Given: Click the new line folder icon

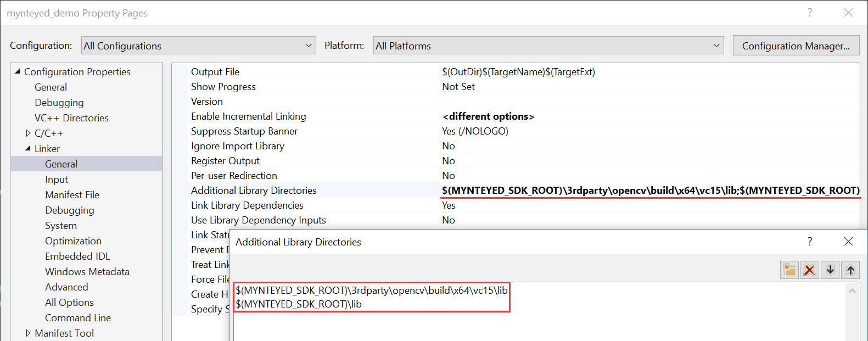Looking at the screenshot, I should 789,270.
